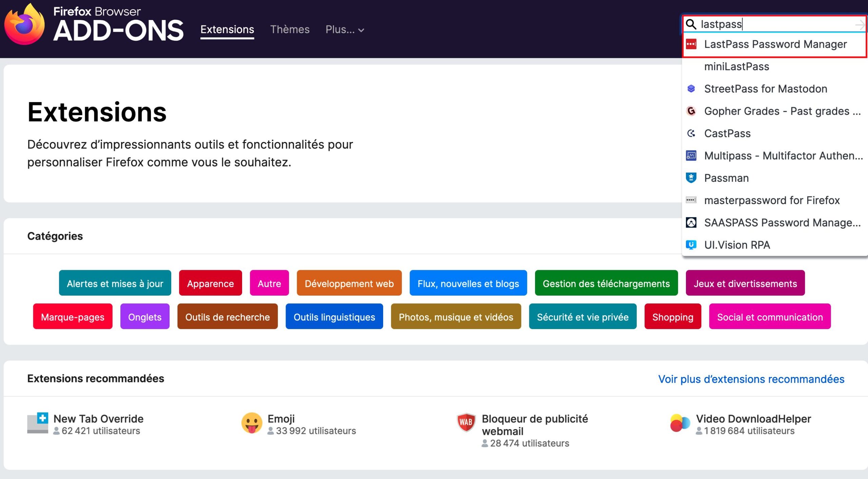
Task: Select miniLastPass suggestion
Action: (x=774, y=67)
